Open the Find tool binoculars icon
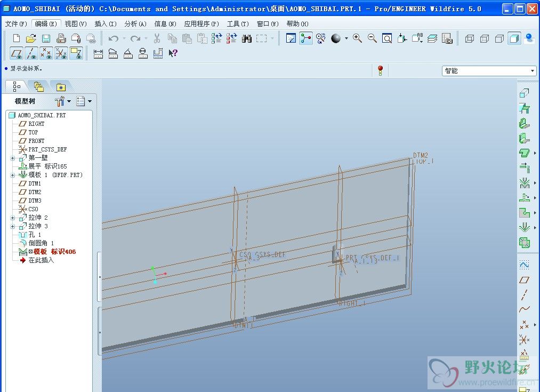 point(247,38)
